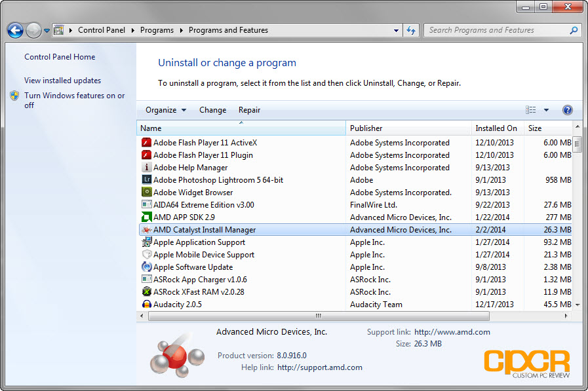The width and height of the screenshot is (588, 391).
Task: Click the Apple Application Support icon
Action: 146,242
